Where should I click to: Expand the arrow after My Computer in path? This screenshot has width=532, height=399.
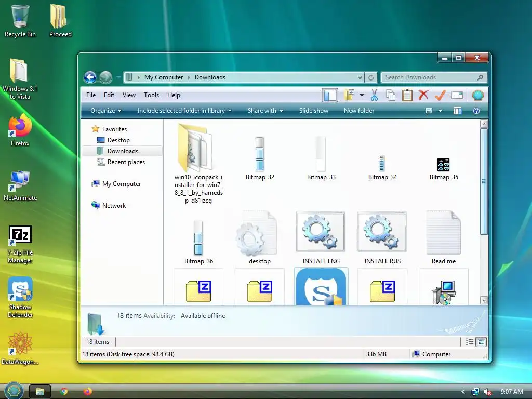pos(189,78)
